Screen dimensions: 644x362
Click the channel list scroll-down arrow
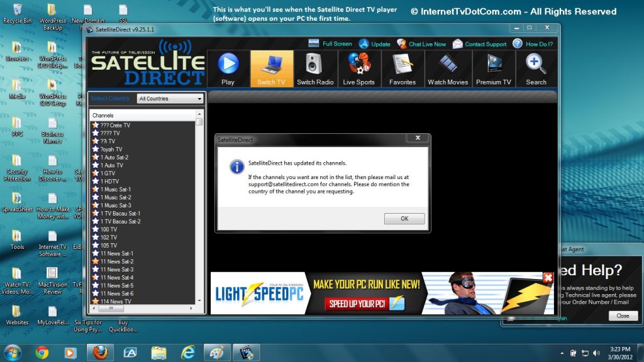(x=199, y=301)
